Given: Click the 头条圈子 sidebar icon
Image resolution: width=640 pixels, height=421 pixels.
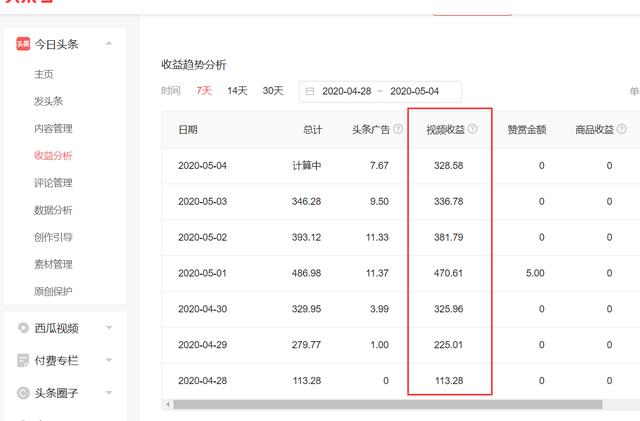Looking at the screenshot, I should 23,393.
